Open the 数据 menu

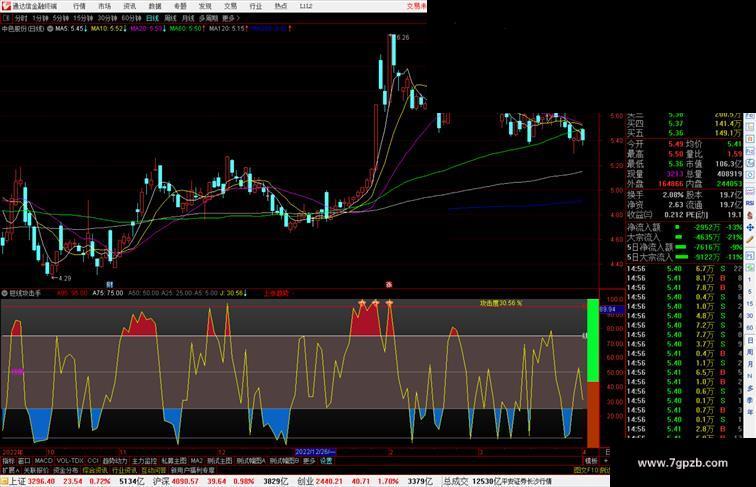[x=155, y=6]
